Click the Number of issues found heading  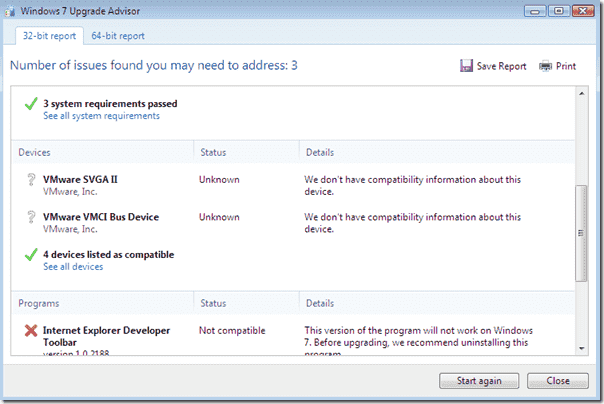click(x=154, y=65)
